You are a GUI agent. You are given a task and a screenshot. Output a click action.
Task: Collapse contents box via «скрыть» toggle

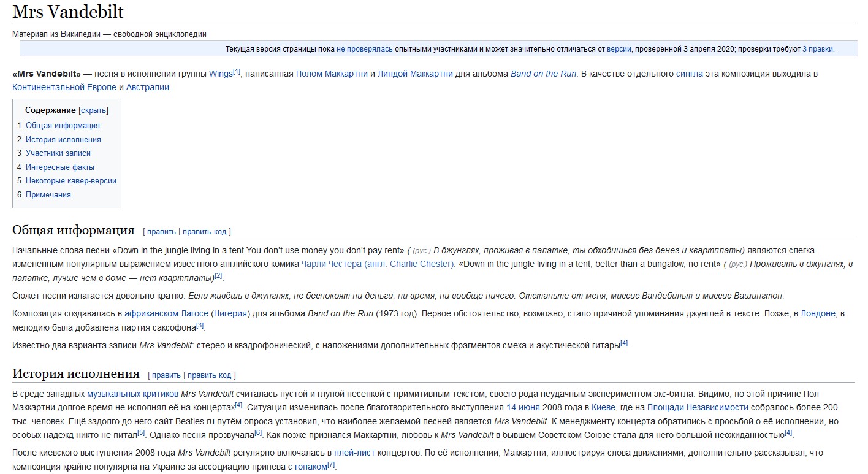93,110
